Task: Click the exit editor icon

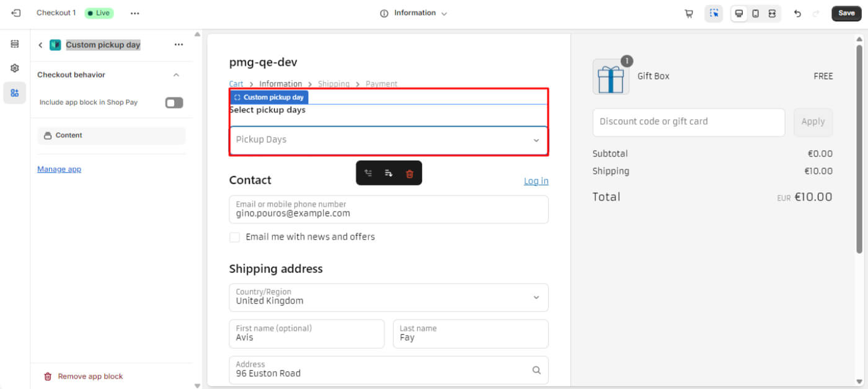Action: 16,13
